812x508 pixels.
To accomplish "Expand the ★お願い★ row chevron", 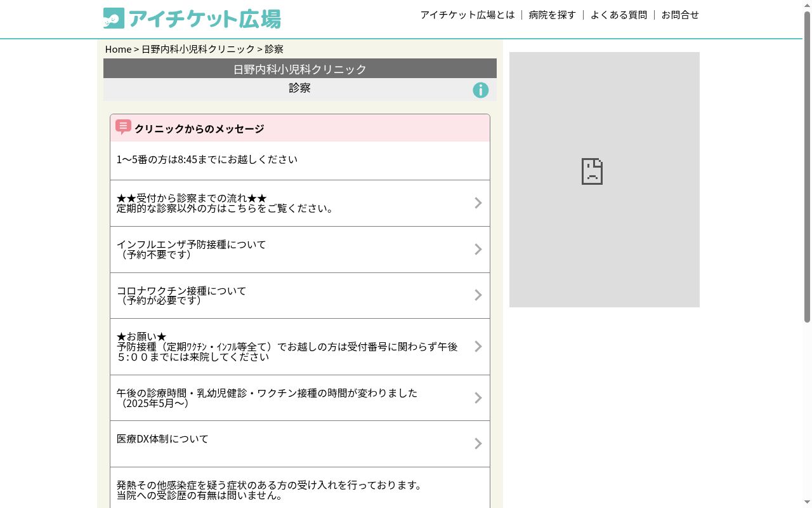I will 478,346.
